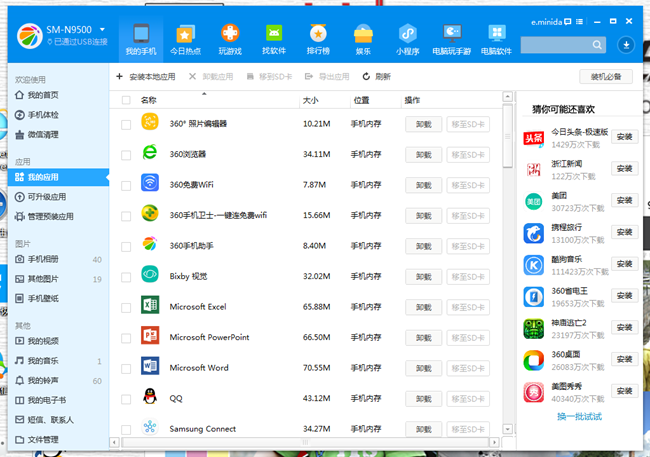Click 换一批试试 link
Screen dimensions: 650x457
pos(579,416)
